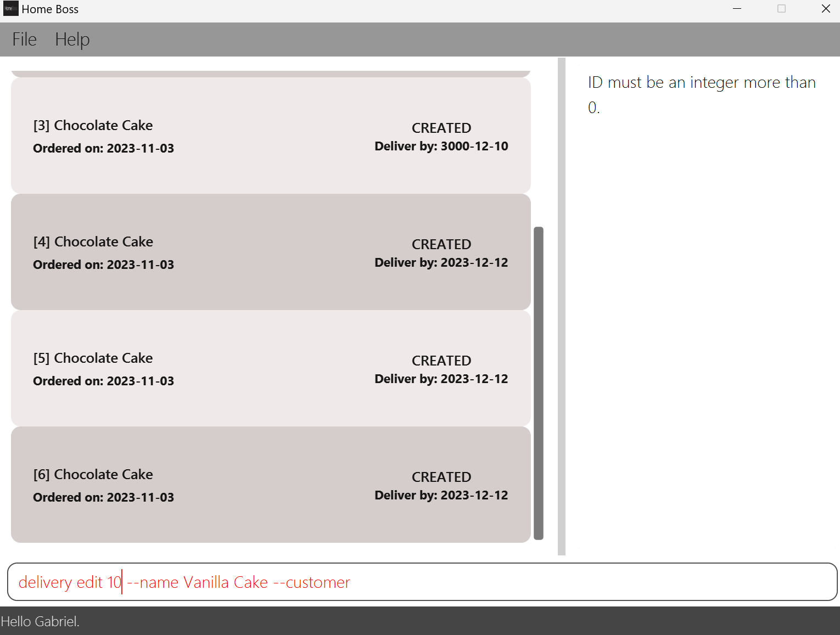Open the Help menu

[x=72, y=39]
